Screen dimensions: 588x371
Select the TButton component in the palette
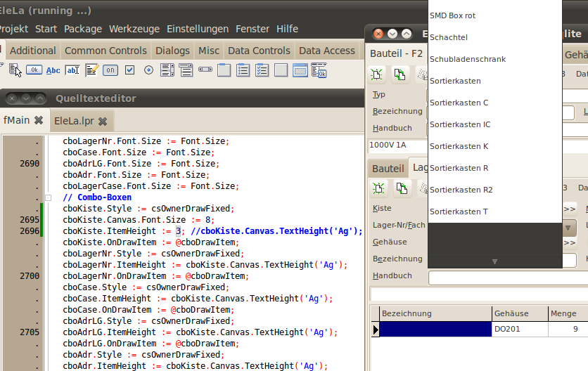(x=34, y=70)
